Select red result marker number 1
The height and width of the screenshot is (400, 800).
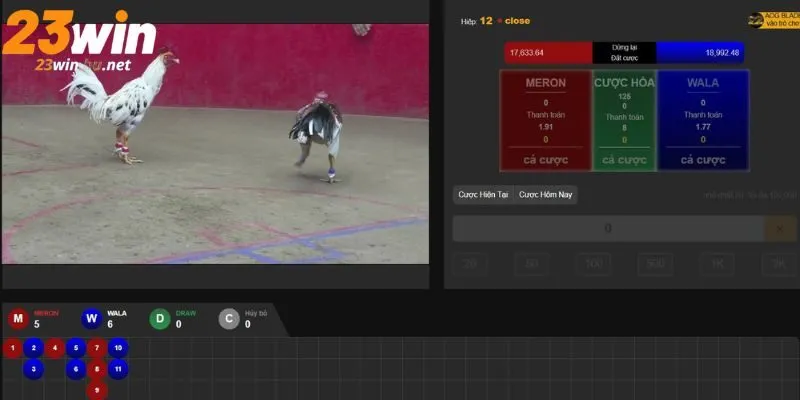coord(12,348)
